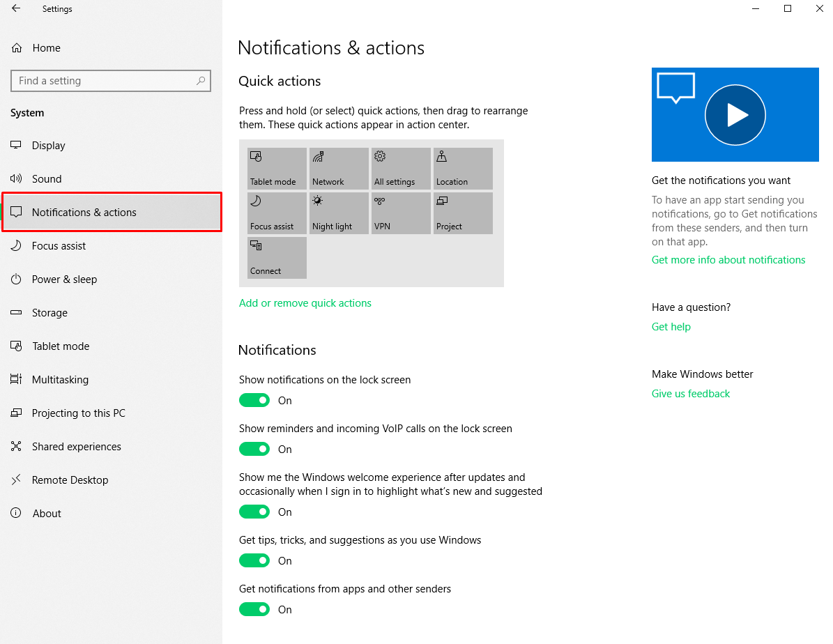The width and height of the screenshot is (833, 644).
Task: Select the All settings quick action tile
Action: click(401, 169)
